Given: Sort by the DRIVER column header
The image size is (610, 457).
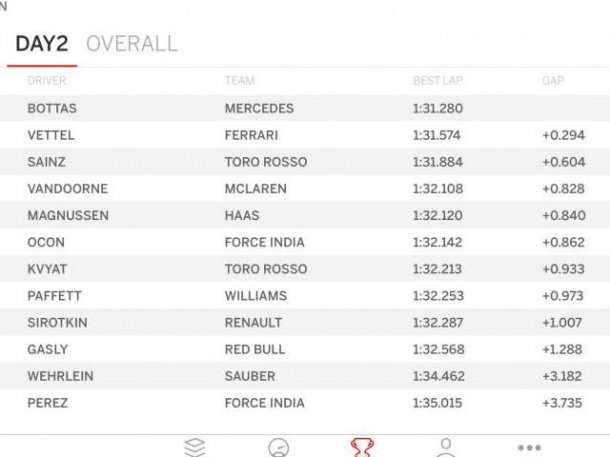Looking at the screenshot, I should (47, 81).
